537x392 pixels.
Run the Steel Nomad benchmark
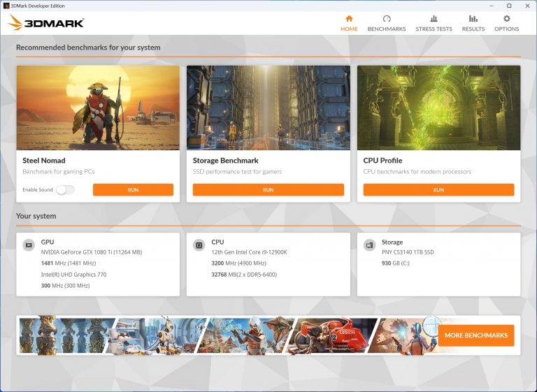tap(133, 190)
